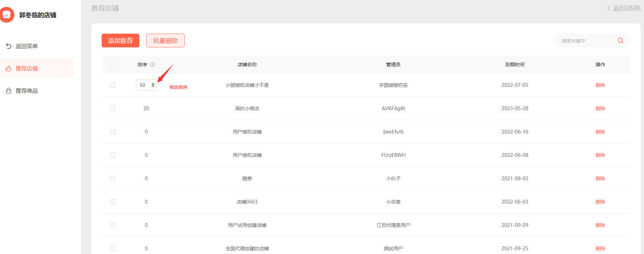Delete the 店铺0603 row

tap(600, 202)
